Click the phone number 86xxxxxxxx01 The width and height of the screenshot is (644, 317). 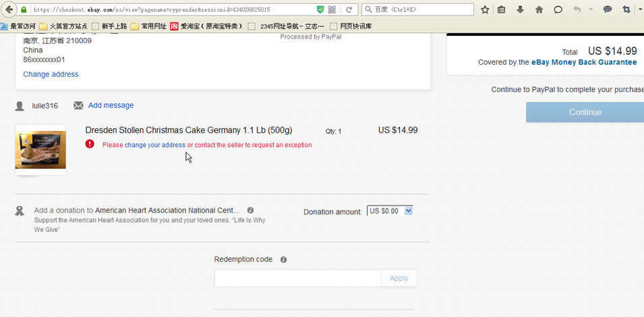point(44,59)
